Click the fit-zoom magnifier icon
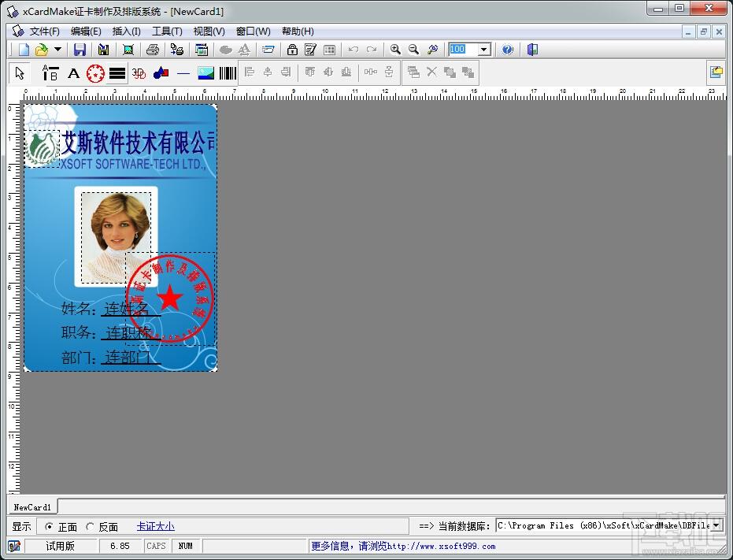 (x=432, y=50)
